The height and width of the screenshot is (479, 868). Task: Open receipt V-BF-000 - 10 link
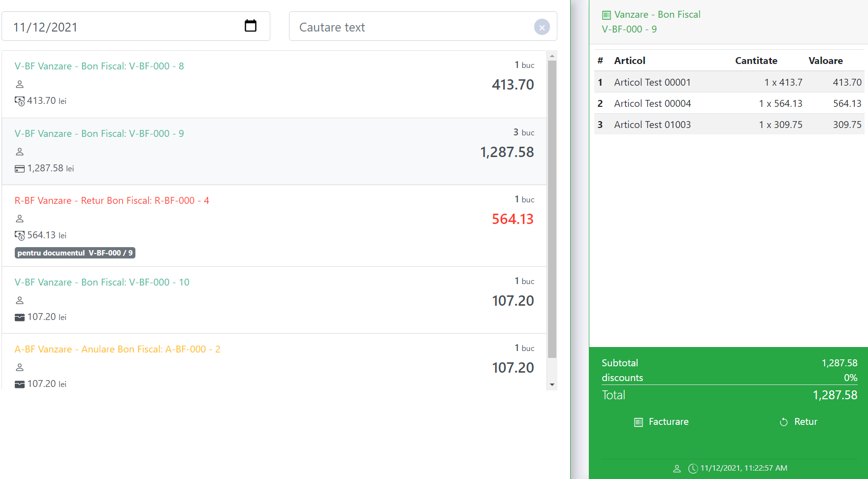pos(102,282)
